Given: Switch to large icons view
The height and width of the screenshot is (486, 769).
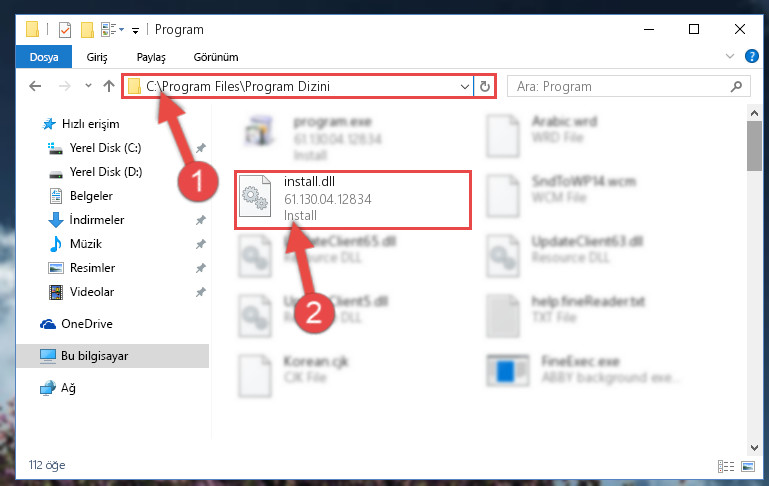Looking at the screenshot, I should pos(748,466).
